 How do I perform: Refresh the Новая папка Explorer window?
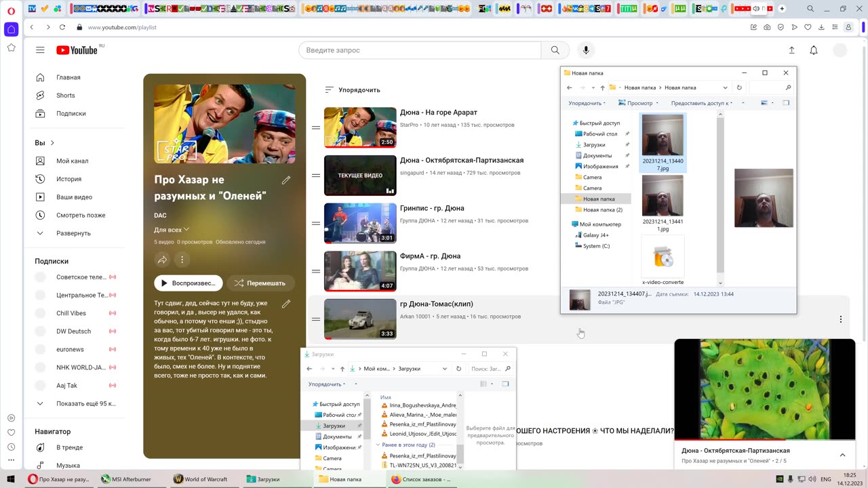pos(739,87)
